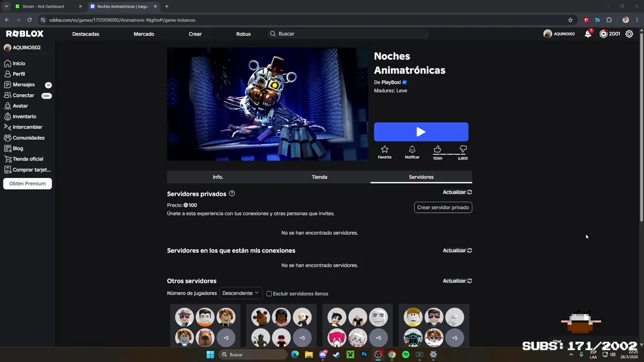Click the blue Play button
644x362 pixels.
421,132
